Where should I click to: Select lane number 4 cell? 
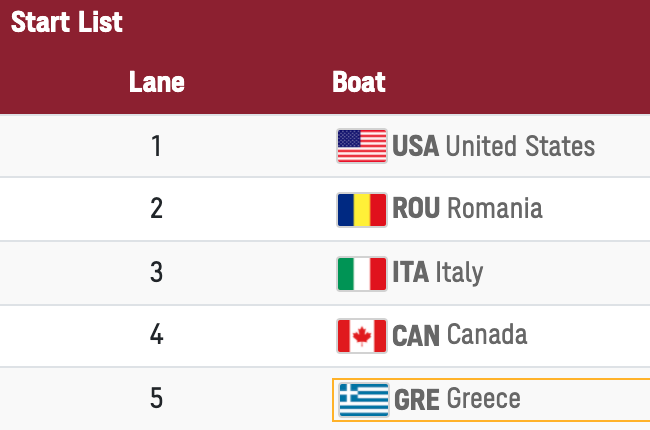point(156,335)
